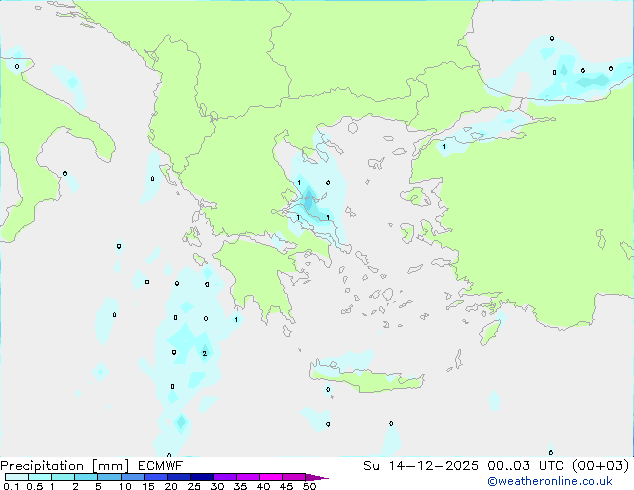Screen dimensions: 634x490
Task: Click the 0.5–1 mm legend swatch
Action: pyautogui.click(x=40, y=477)
